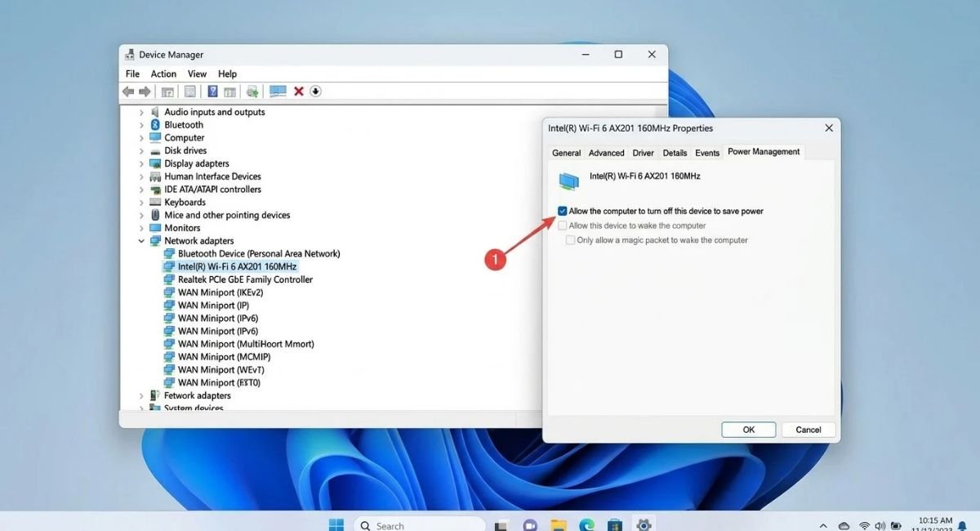Click Only allow a magic packet checkbox

[571, 240]
